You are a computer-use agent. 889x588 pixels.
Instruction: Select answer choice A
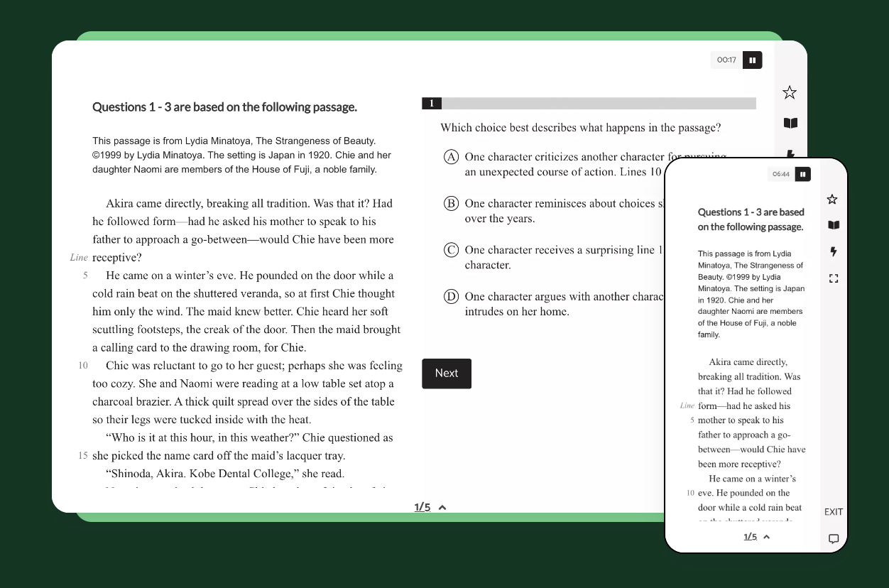(451, 157)
